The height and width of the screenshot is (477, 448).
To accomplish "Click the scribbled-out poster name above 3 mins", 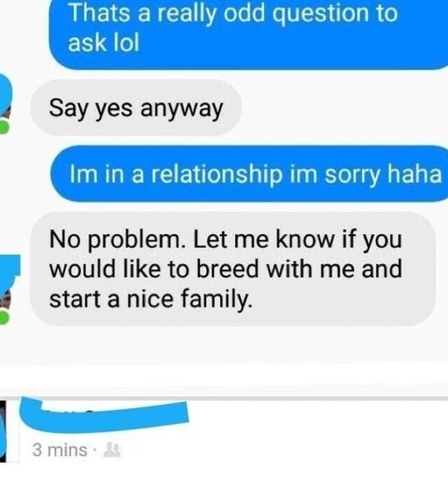I will 103,415.
